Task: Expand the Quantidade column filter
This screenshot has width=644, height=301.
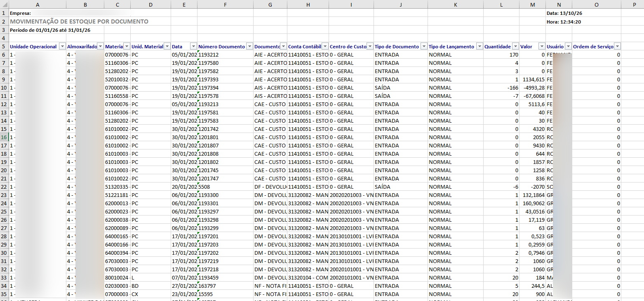Action: click(x=515, y=47)
